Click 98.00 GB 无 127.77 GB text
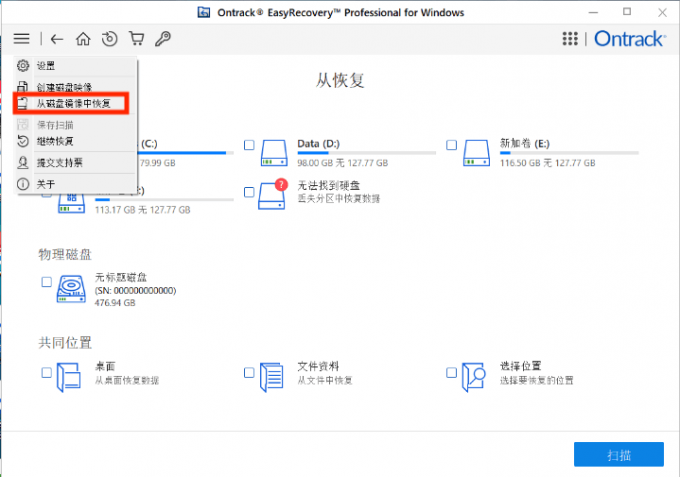 [343, 163]
